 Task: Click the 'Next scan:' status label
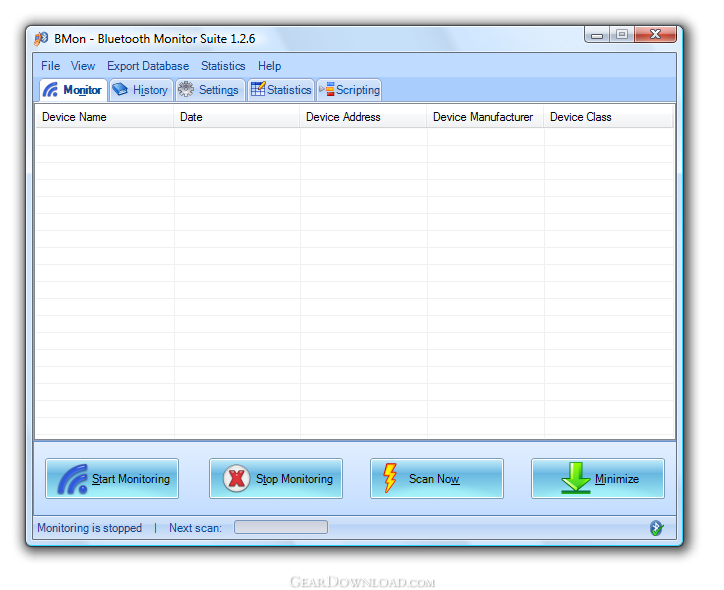(195, 528)
